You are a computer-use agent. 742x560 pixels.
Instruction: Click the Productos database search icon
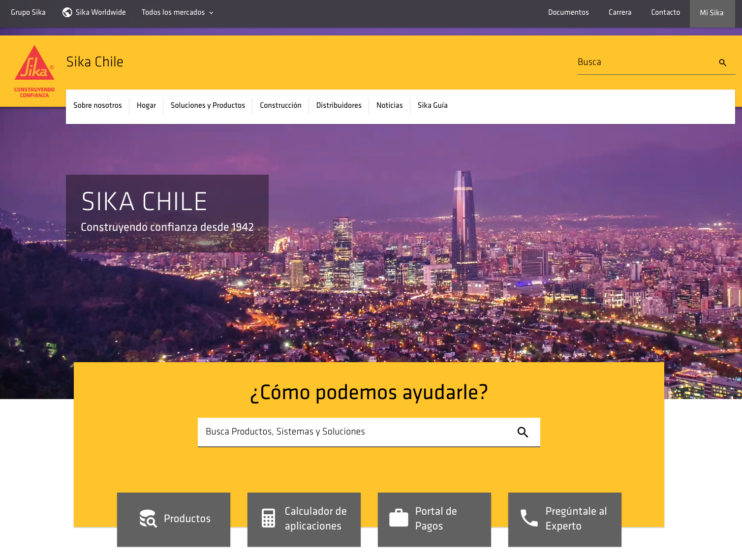click(x=148, y=519)
